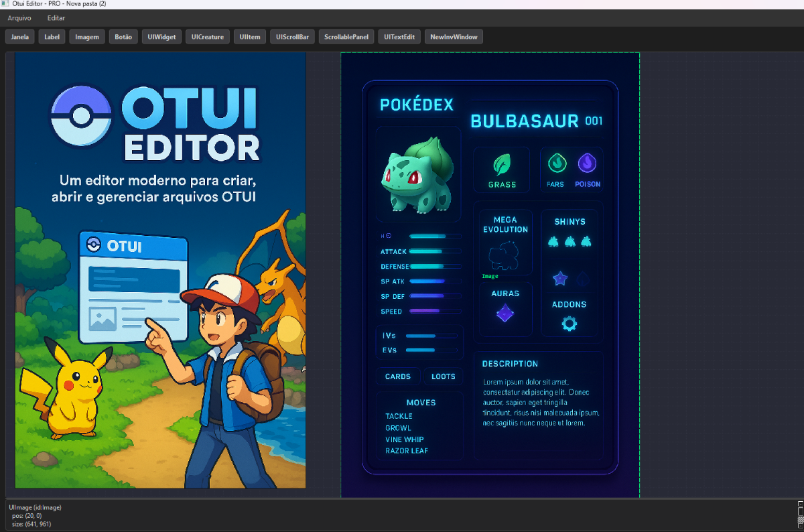The height and width of the screenshot is (532, 804).
Task: Click the Grass leaf type icon
Action: tap(502, 164)
